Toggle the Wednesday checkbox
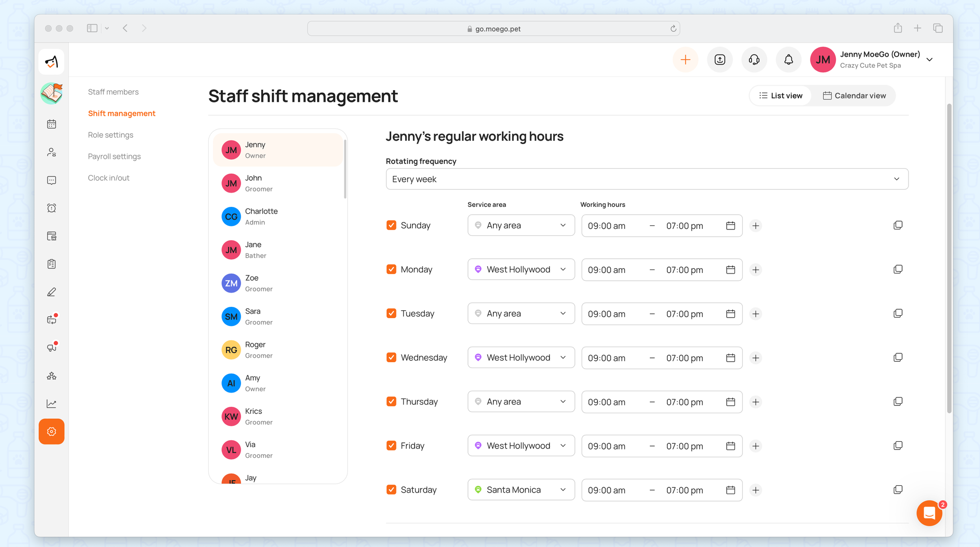Screen dimensions: 980x547 [x=391, y=358]
